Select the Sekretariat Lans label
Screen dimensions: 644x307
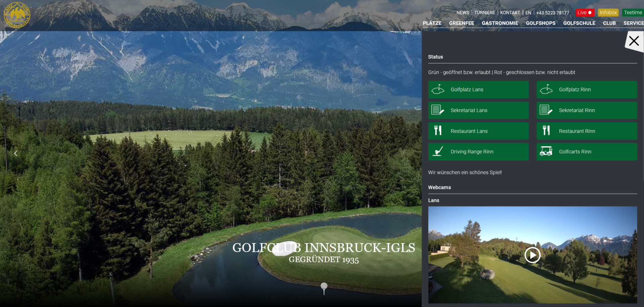pyautogui.click(x=469, y=110)
